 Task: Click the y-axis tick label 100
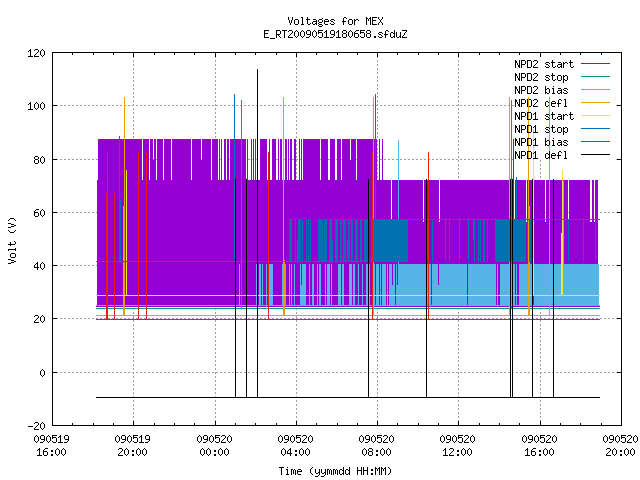(x=36, y=106)
